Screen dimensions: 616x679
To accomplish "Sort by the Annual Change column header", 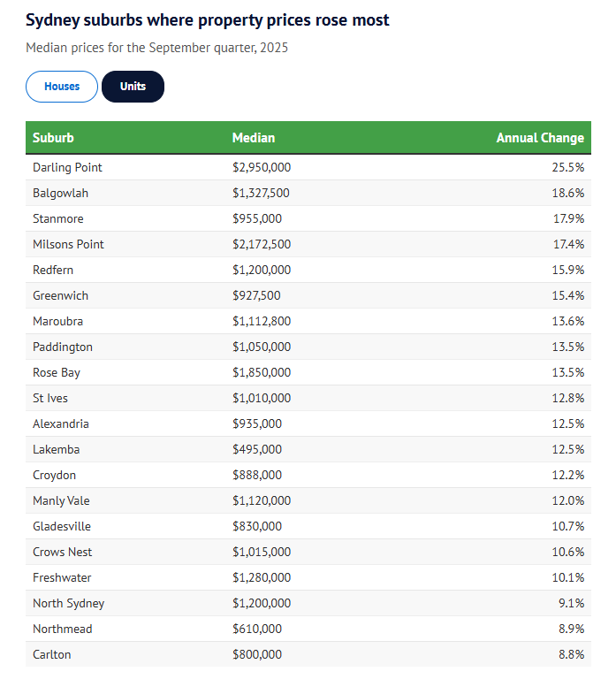I will (x=539, y=138).
